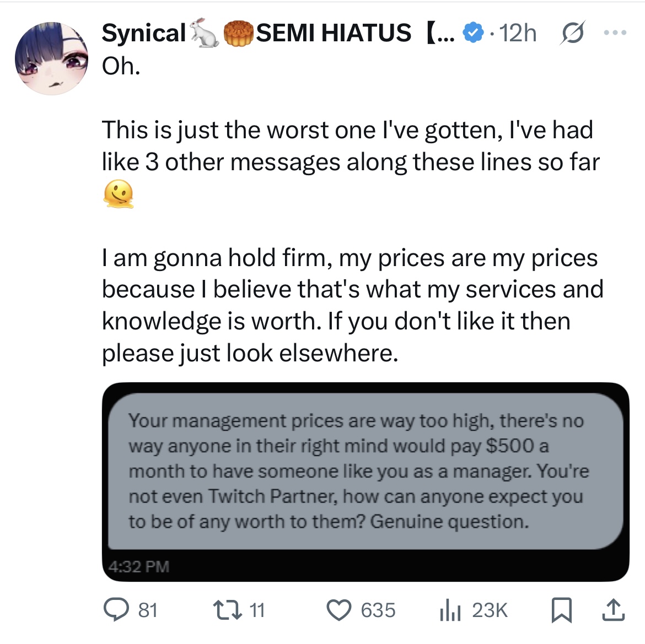Click the 23K views count
This screenshot has height=644, width=645.
tap(490, 610)
